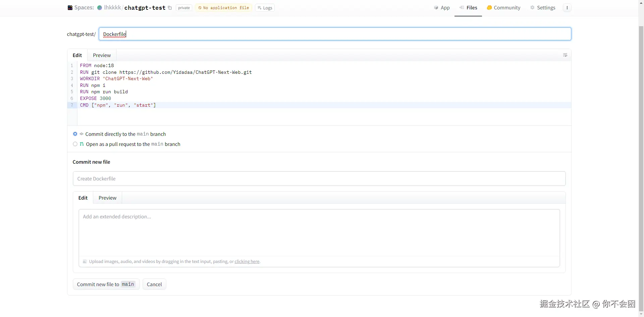
Task: Click the No application file status badge
Action: click(223, 8)
